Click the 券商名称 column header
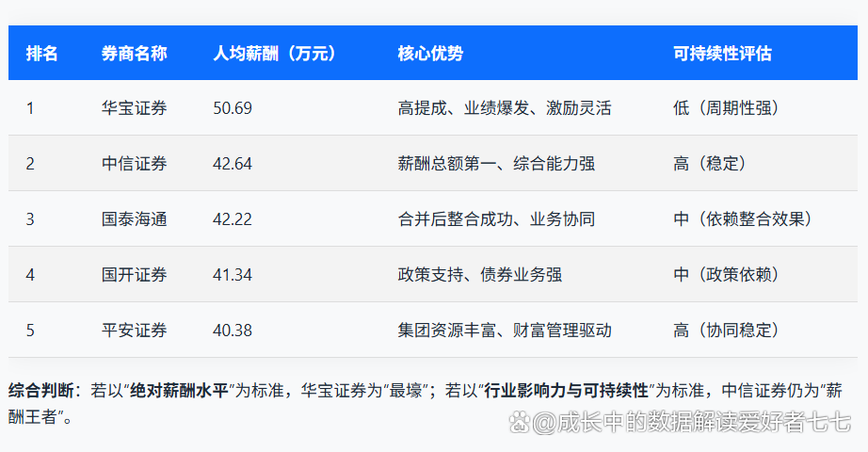Image resolution: width=868 pixels, height=452 pixels. tap(134, 54)
